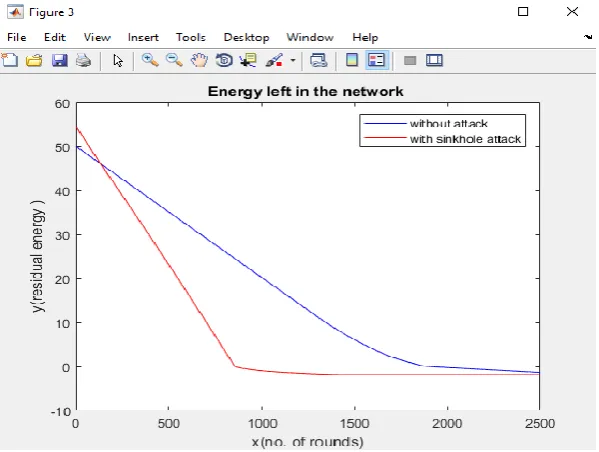The width and height of the screenshot is (599, 452).
Task: Open a file with the folder icon
Action: coord(34,60)
